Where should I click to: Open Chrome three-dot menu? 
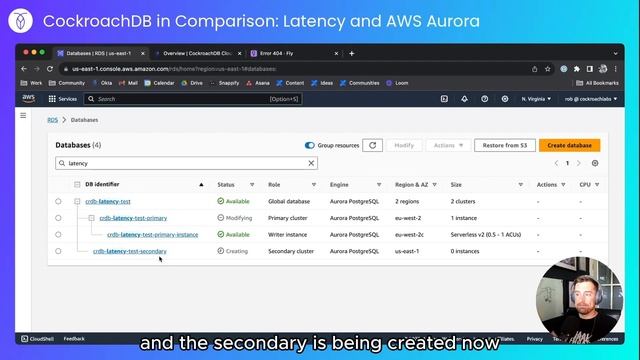(x=616, y=69)
